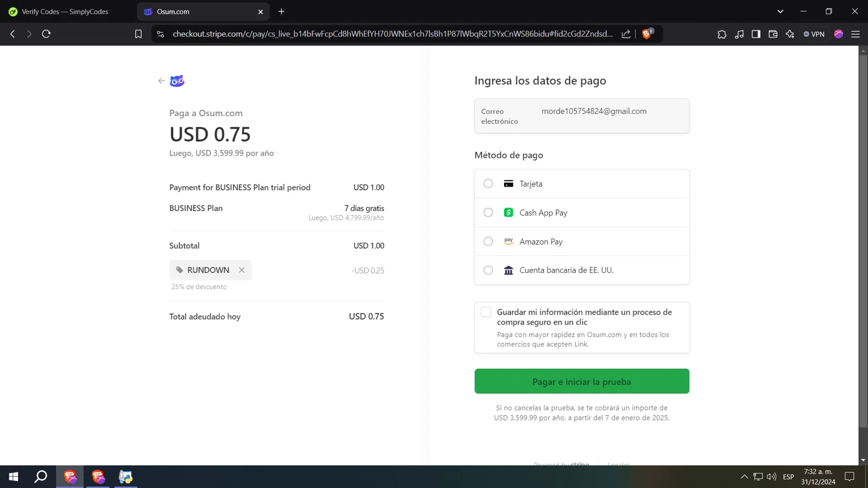Open Brave Wallet
The width and height of the screenshot is (868, 488).
(x=773, y=34)
